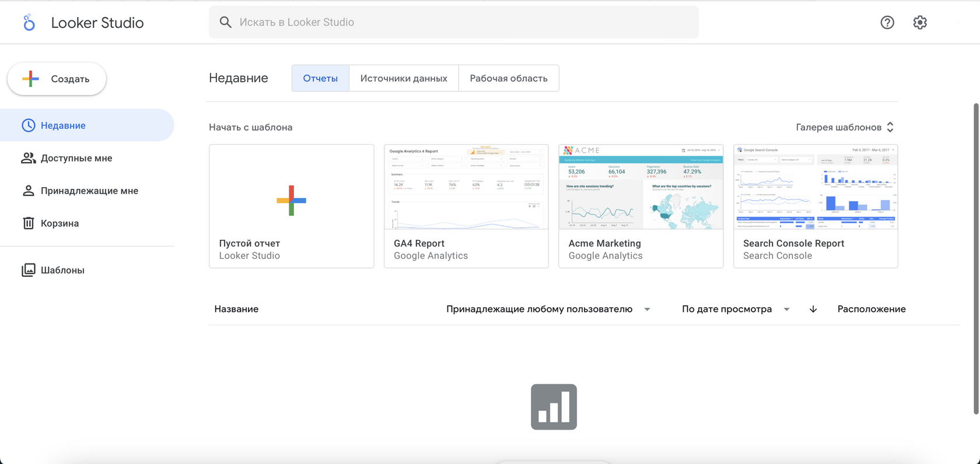The height and width of the screenshot is (464, 980).
Task: Open Недавние in the sidebar
Action: (x=87, y=125)
